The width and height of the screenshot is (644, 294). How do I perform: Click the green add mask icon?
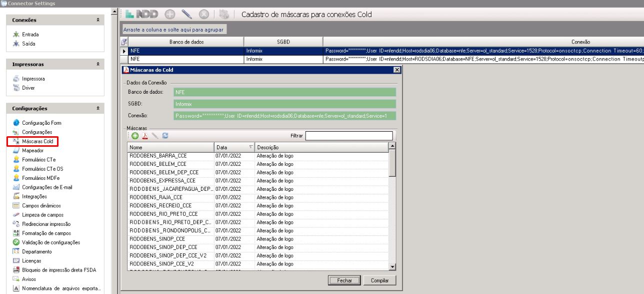(x=135, y=136)
